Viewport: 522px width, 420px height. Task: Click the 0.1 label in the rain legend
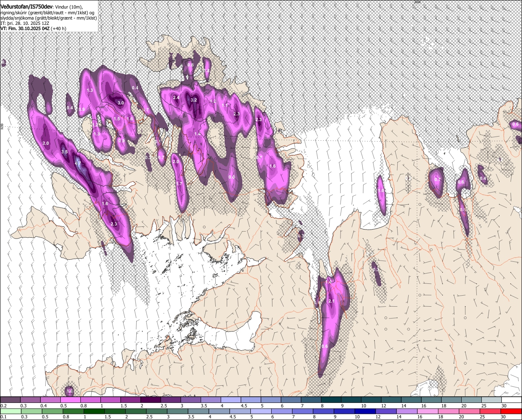click(x=3, y=417)
